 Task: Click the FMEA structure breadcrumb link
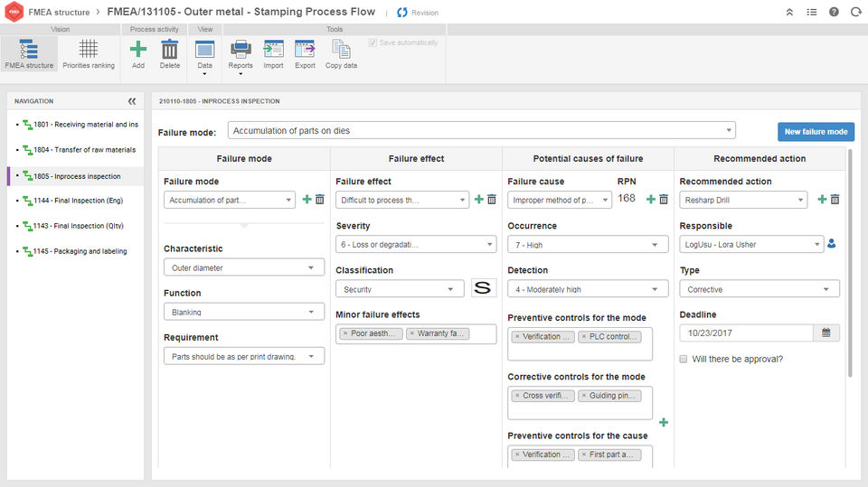[x=60, y=13]
